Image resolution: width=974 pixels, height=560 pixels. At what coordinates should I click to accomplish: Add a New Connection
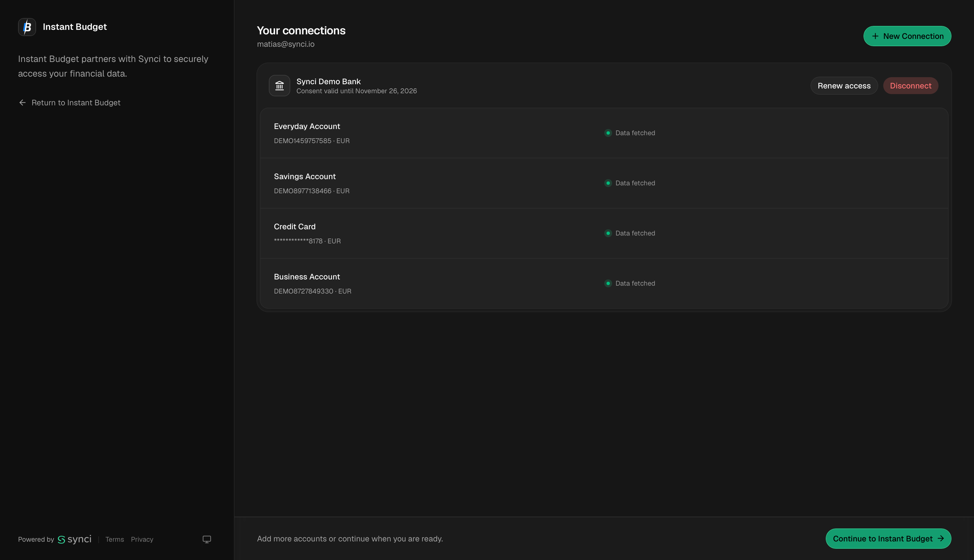pos(907,36)
